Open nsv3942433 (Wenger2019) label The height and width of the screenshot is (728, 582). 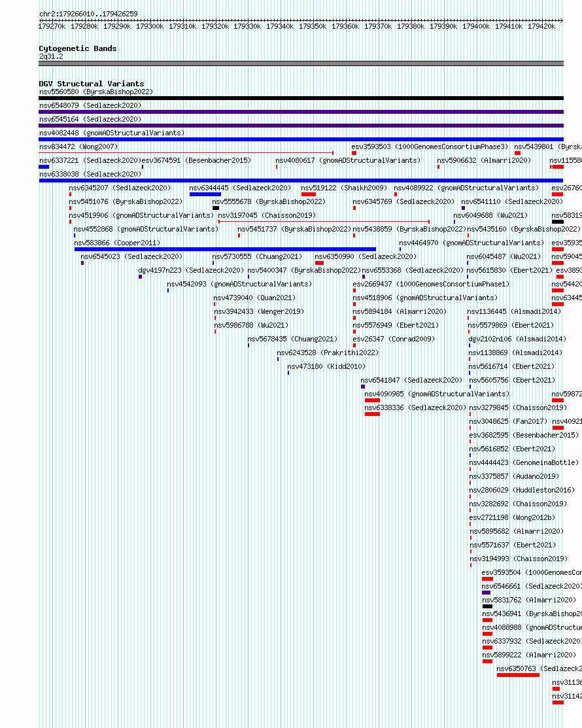[259, 311]
